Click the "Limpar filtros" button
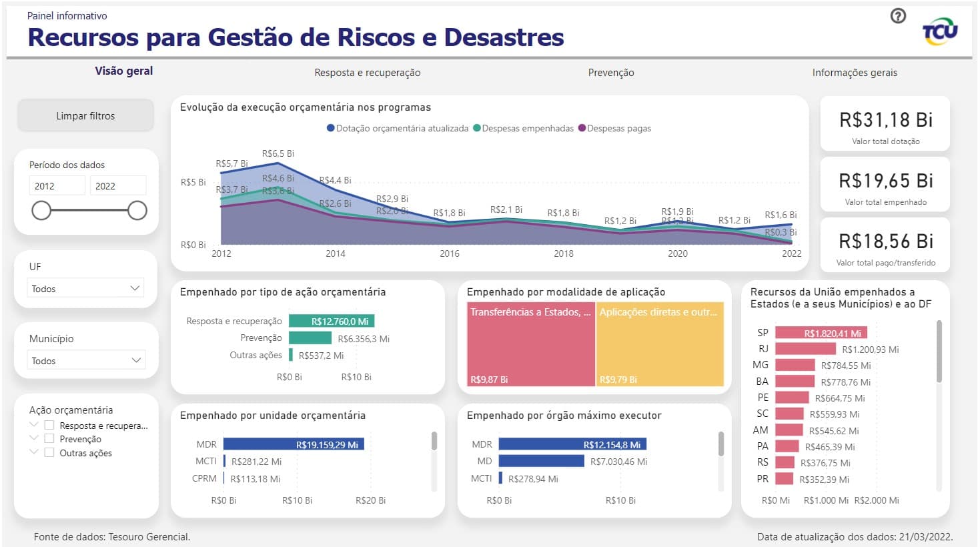Viewport: 980px width, 547px height. click(x=85, y=115)
